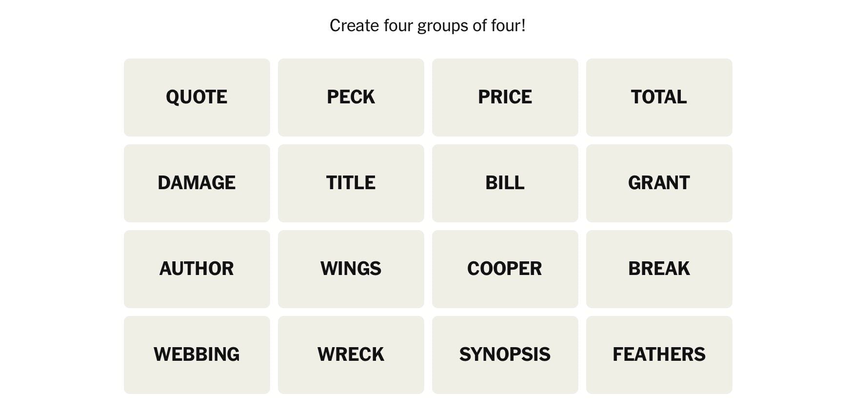Image resolution: width=868 pixels, height=412 pixels.
Task: Click the 'Create four groups of four!' heading
Action: click(427, 25)
